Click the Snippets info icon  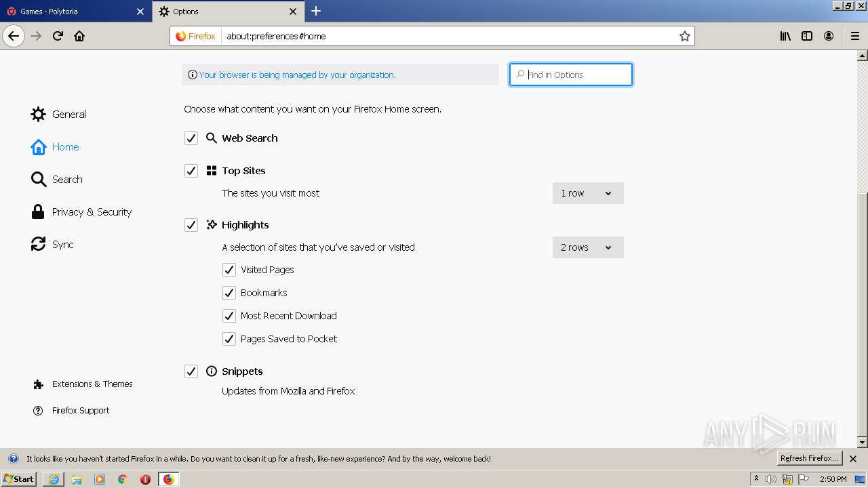[212, 371]
